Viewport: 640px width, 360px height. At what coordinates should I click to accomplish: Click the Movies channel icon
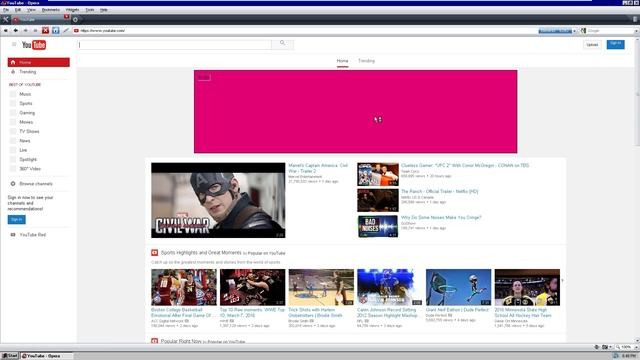(13, 122)
